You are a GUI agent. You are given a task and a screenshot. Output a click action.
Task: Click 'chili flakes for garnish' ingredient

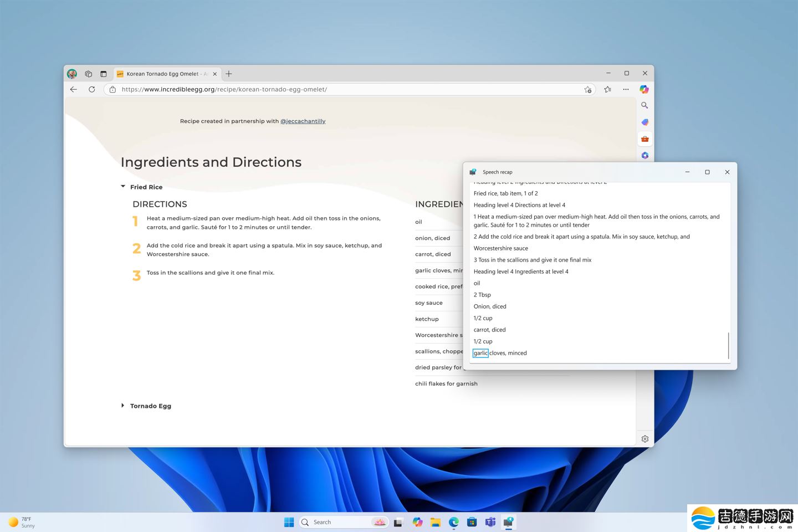pos(446,383)
